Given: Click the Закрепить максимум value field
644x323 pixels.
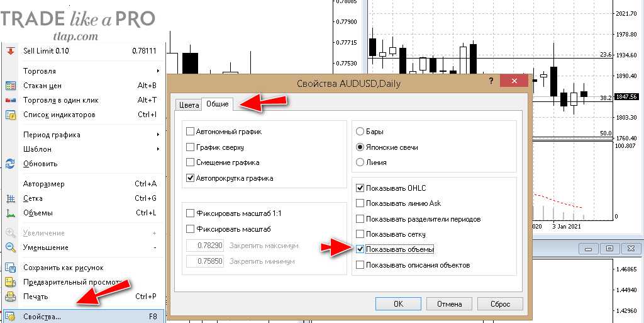Looking at the screenshot, I should click(206, 245).
